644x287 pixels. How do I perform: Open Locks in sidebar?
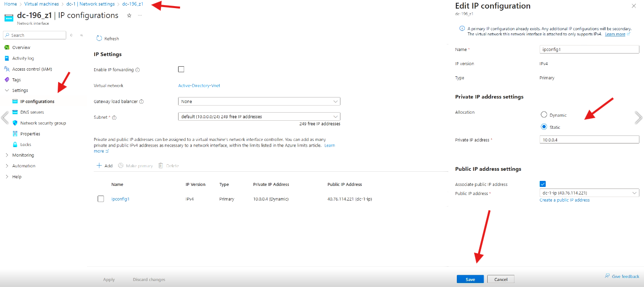25,145
